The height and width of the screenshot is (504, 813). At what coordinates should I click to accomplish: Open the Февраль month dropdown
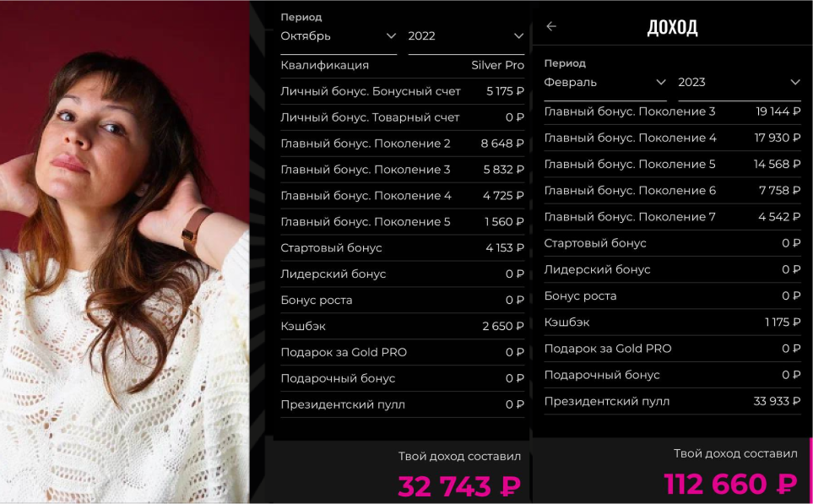pyautogui.click(x=605, y=83)
